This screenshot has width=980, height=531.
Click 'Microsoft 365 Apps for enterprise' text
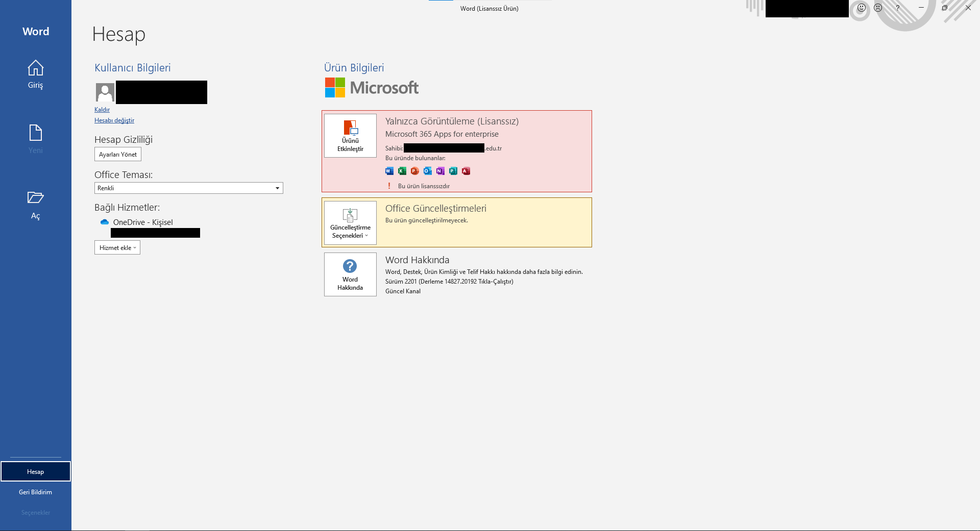coord(442,134)
